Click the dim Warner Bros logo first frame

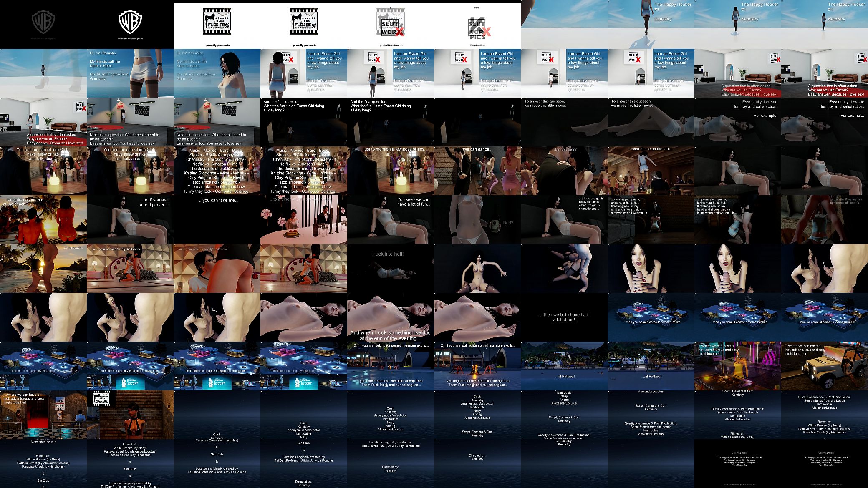point(43,24)
